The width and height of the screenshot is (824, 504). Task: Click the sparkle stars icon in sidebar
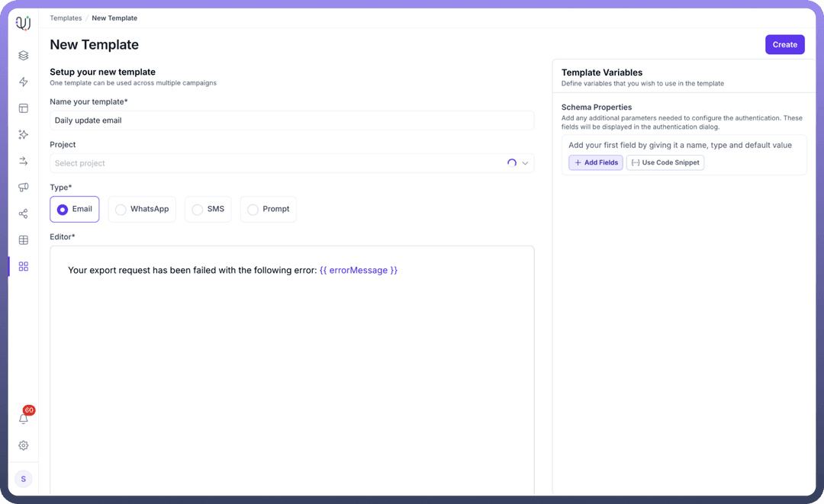coord(24,135)
